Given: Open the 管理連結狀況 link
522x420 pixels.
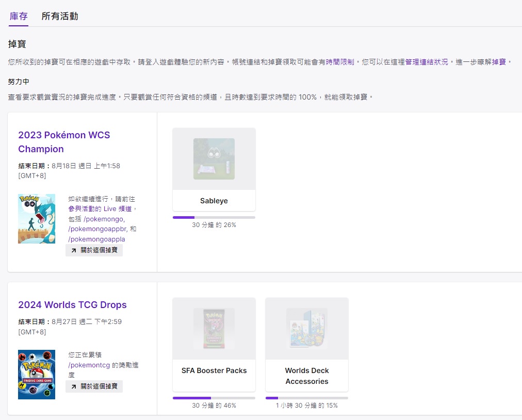Looking at the screenshot, I should coord(427,62).
